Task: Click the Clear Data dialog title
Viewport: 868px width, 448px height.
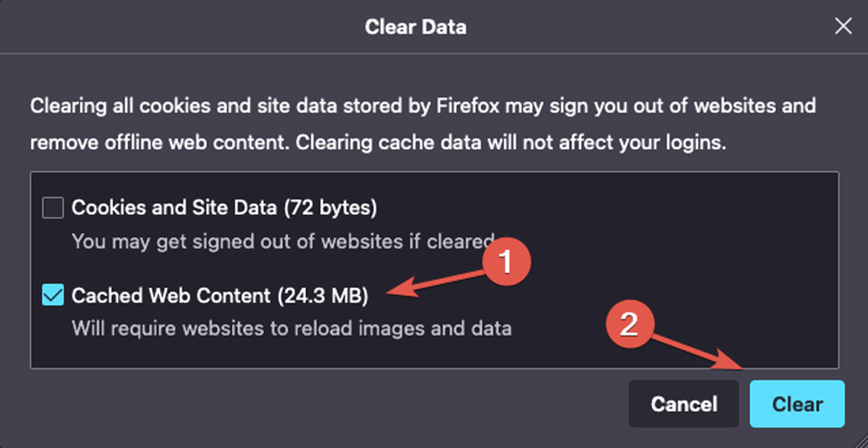Action: (x=416, y=27)
